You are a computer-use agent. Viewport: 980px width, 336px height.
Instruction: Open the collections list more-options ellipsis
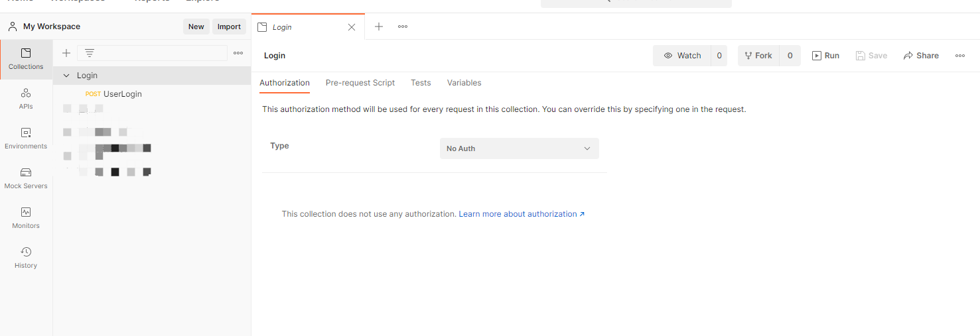coord(238,53)
